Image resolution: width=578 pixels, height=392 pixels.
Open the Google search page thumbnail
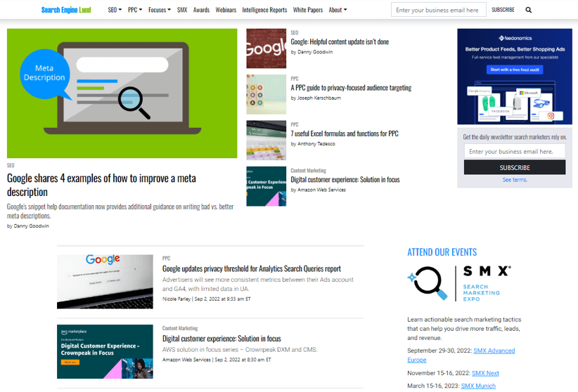[105, 282]
